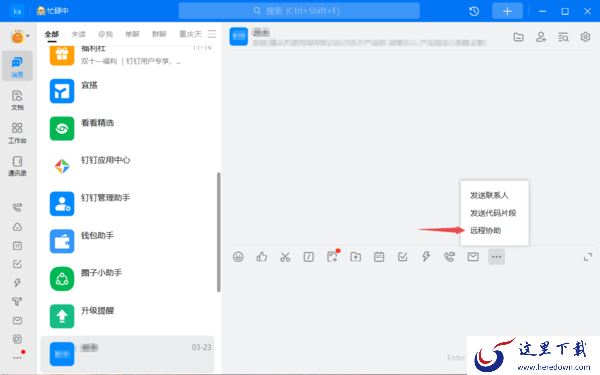Open the 福利社 conversation

coord(127,55)
